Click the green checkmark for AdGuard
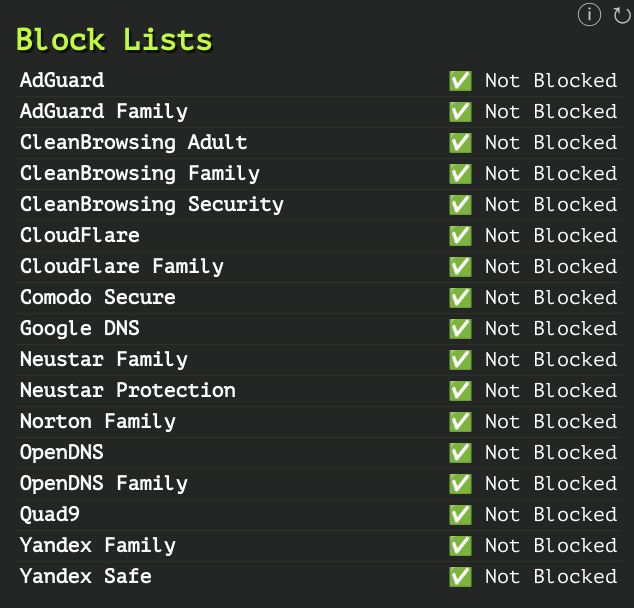The height and width of the screenshot is (608, 634). coord(460,81)
